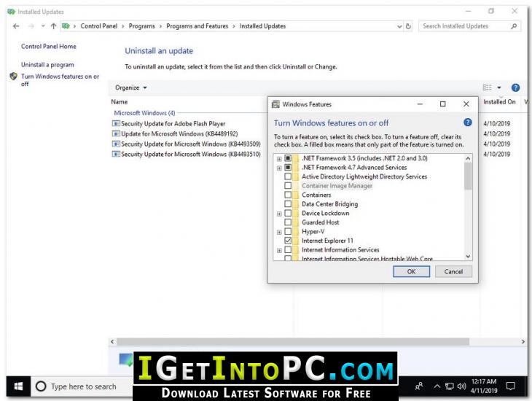Click the blue help icon beside view options
The width and height of the screenshot is (532, 401).
[515, 87]
